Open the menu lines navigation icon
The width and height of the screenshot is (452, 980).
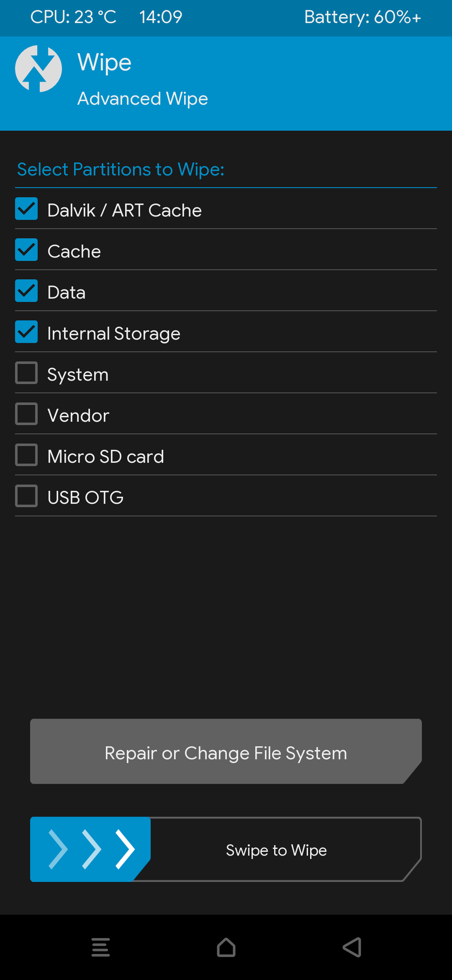[101, 947]
